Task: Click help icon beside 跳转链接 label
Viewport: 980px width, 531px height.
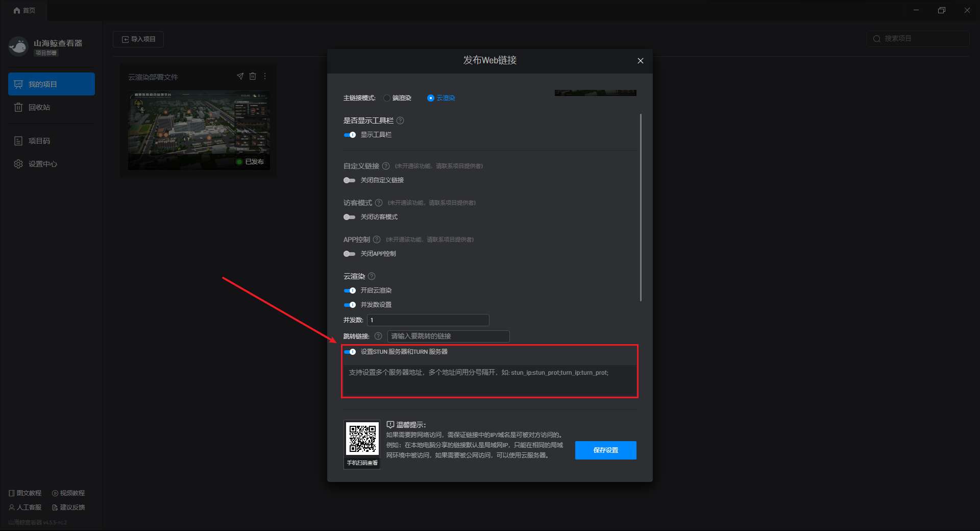Action: coord(378,336)
